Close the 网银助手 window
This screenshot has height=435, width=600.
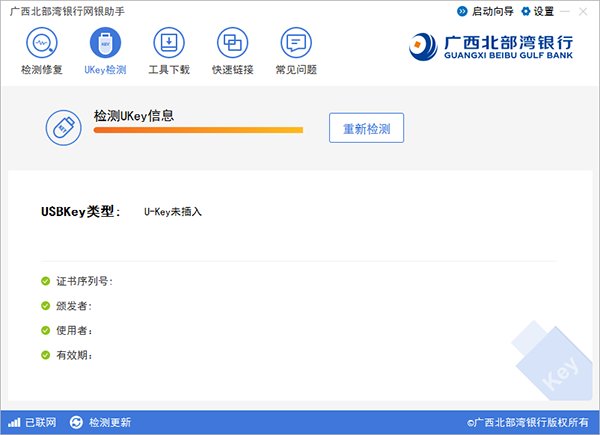tap(583, 11)
